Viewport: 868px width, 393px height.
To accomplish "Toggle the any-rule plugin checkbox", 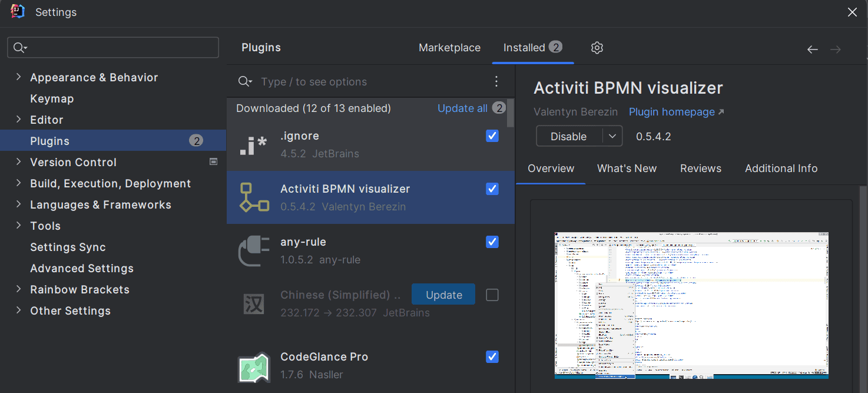I will coord(492,242).
